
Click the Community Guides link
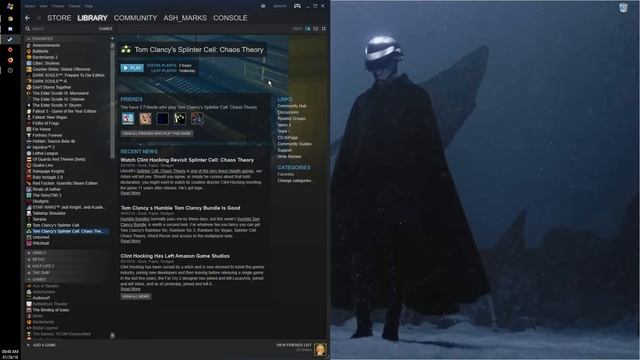pos(294,144)
